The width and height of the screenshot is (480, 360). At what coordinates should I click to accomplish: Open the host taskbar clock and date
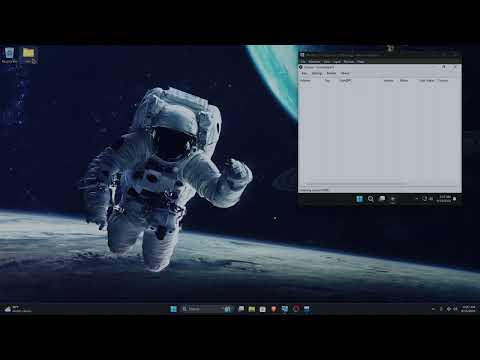(x=468, y=309)
